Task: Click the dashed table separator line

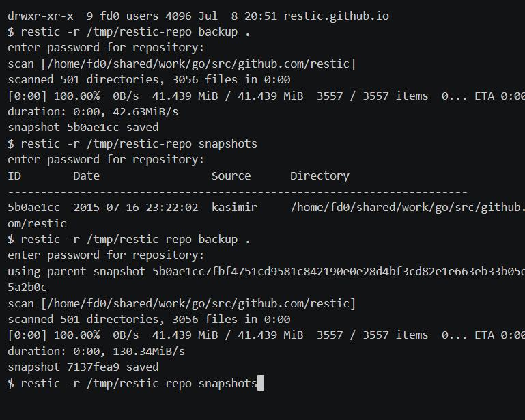Action: click(238, 192)
